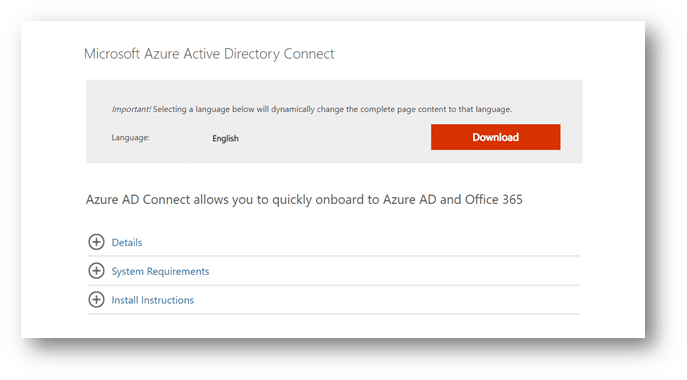The width and height of the screenshot is (687, 380).
Task: Open the English language selector
Action: click(x=226, y=139)
